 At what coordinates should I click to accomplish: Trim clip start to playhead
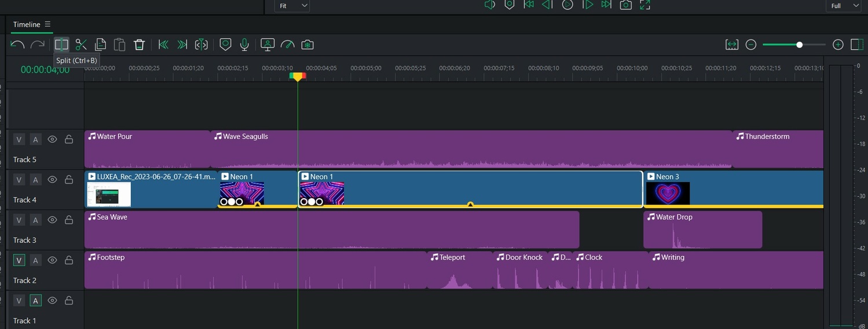pyautogui.click(x=163, y=45)
